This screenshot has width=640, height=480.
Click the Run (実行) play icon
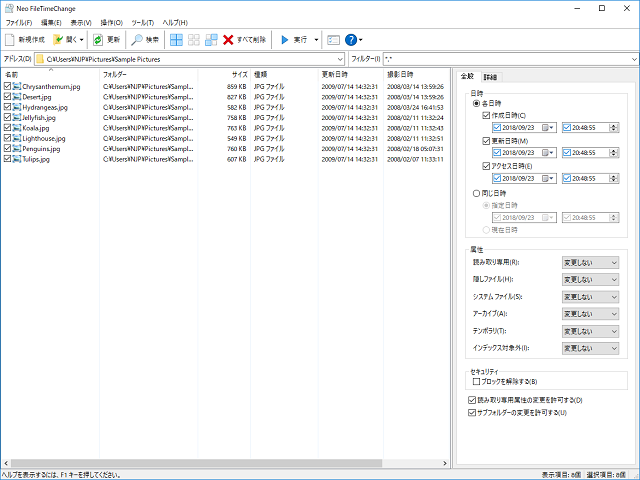pos(285,40)
